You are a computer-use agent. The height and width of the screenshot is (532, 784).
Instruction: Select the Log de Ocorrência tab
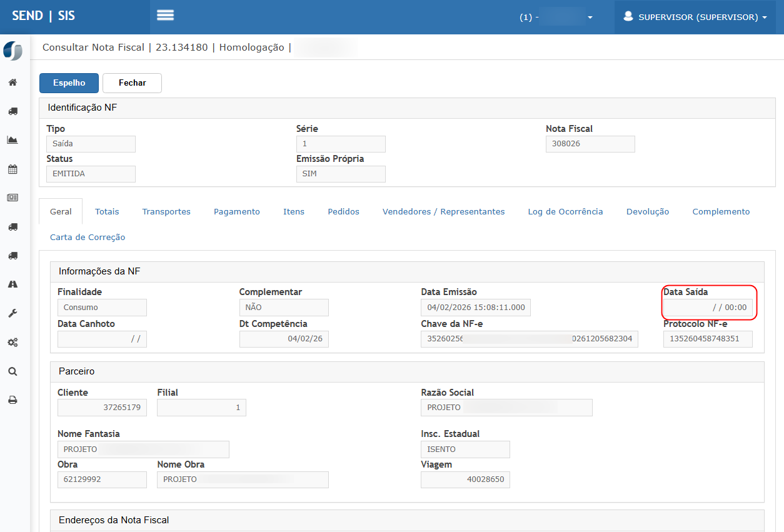click(x=565, y=212)
